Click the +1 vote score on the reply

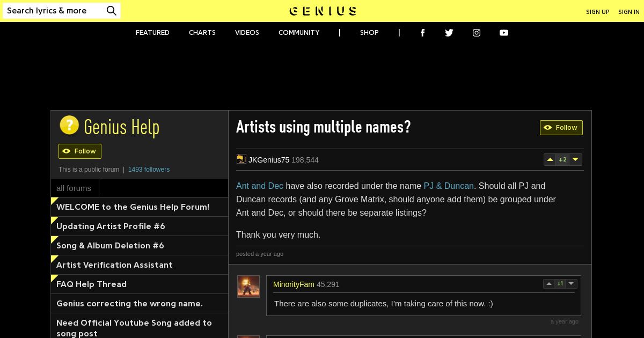[x=560, y=284]
